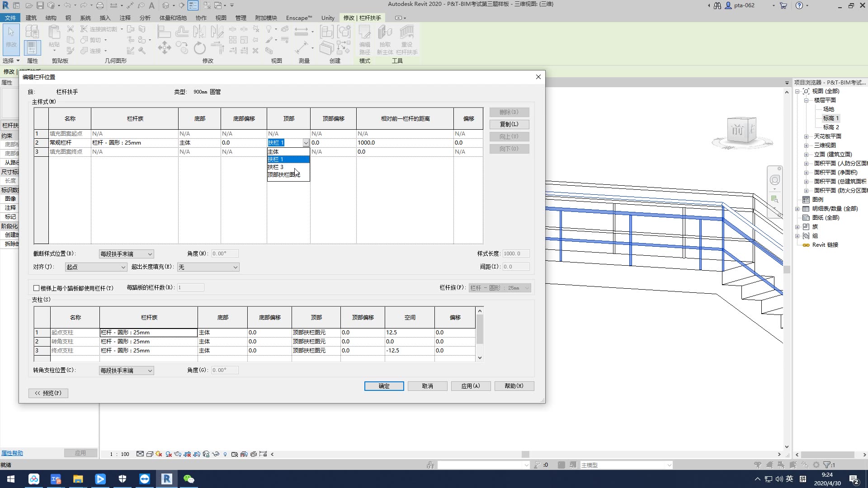Open the 截断样式位置 dropdown
The width and height of the screenshot is (868, 488).
pyautogui.click(x=126, y=254)
